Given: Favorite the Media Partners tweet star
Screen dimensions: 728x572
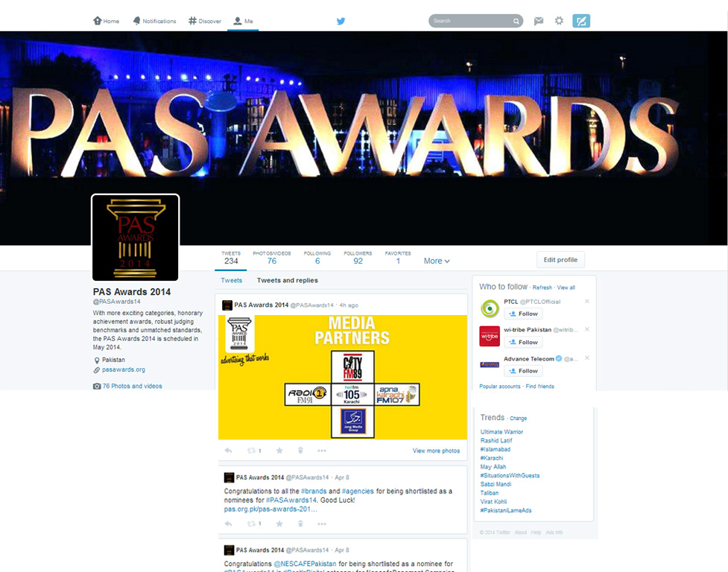Looking at the screenshot, I should tap(279, 451).
